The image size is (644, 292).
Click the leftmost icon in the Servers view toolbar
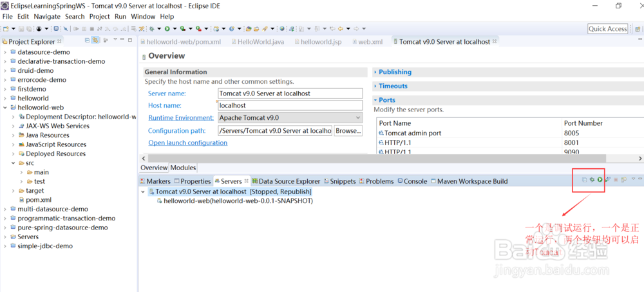click(x=585, y=180)
